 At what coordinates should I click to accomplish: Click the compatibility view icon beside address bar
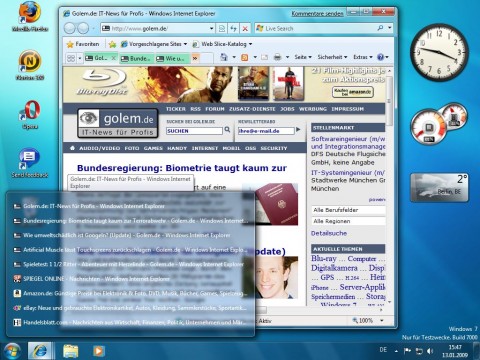click(x=222, y=29)
